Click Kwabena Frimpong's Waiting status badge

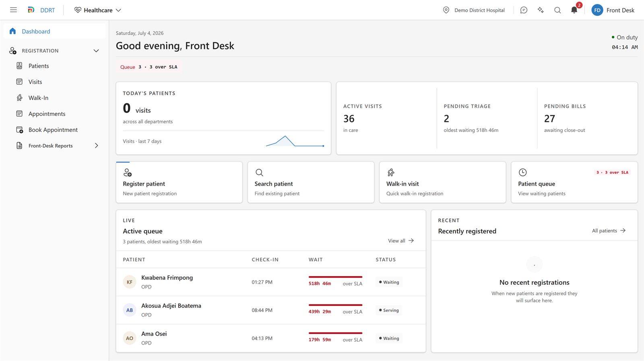389,282
